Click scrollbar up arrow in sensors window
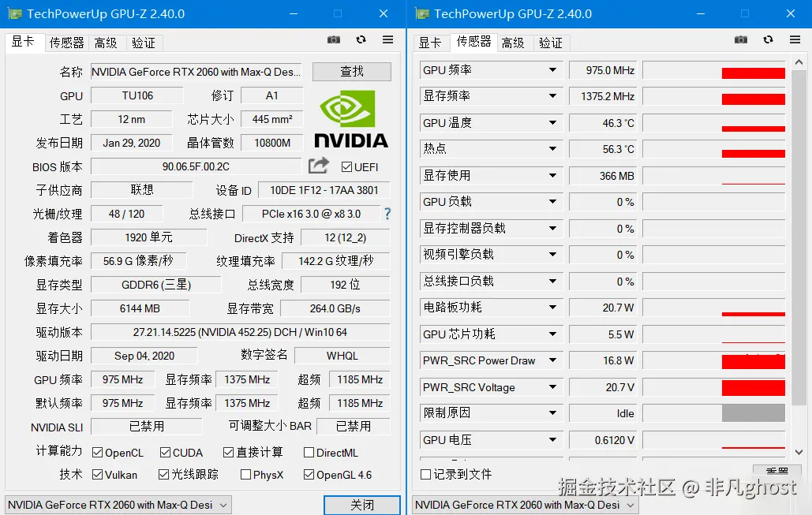 coord(799,62)
